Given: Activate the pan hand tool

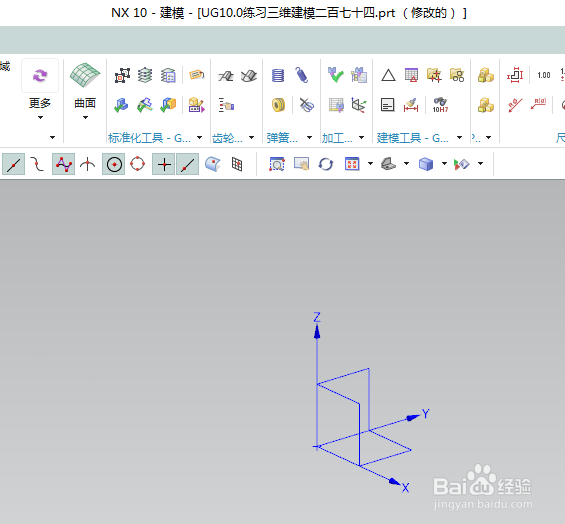Looking at the screenshot, I should 301,164.
